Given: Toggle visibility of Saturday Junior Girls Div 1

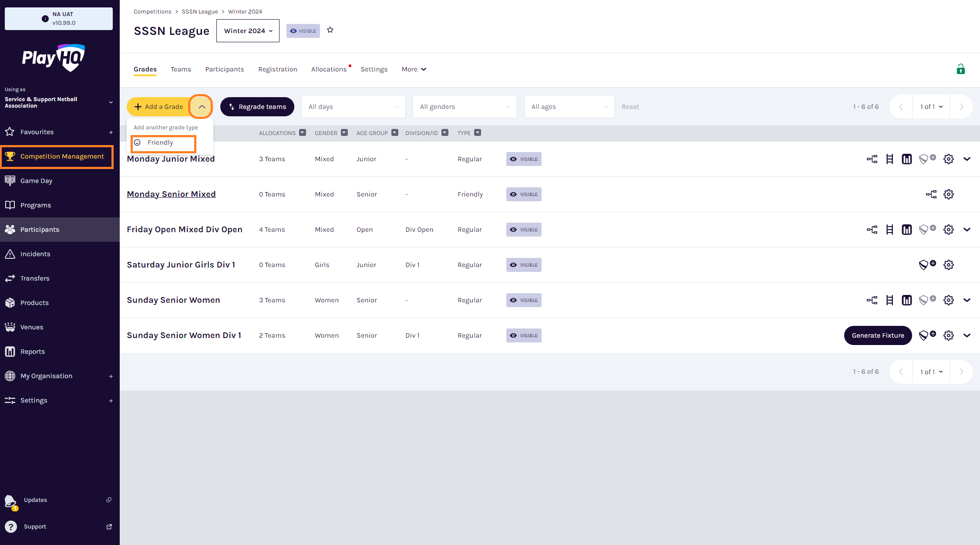Looking at the screenshot, I should pyautogui.click(x=524, y=265).
